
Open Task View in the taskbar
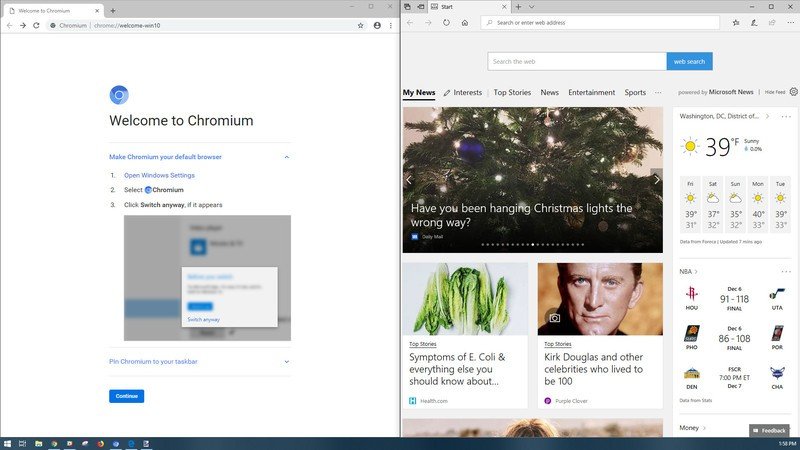[22, 444]
